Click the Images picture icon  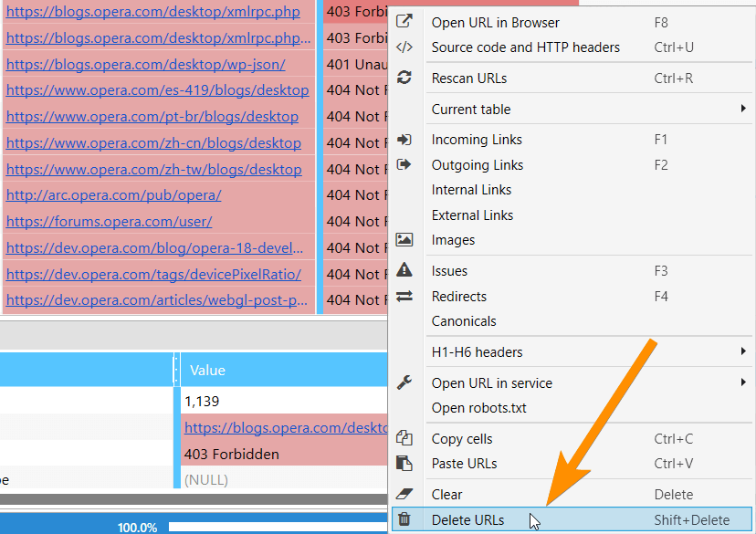[404, 239]
